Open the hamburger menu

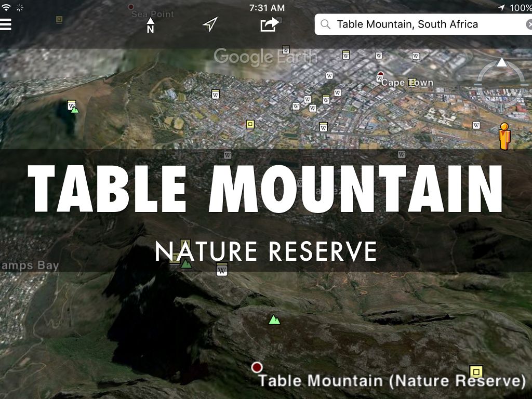coord(5,24)
